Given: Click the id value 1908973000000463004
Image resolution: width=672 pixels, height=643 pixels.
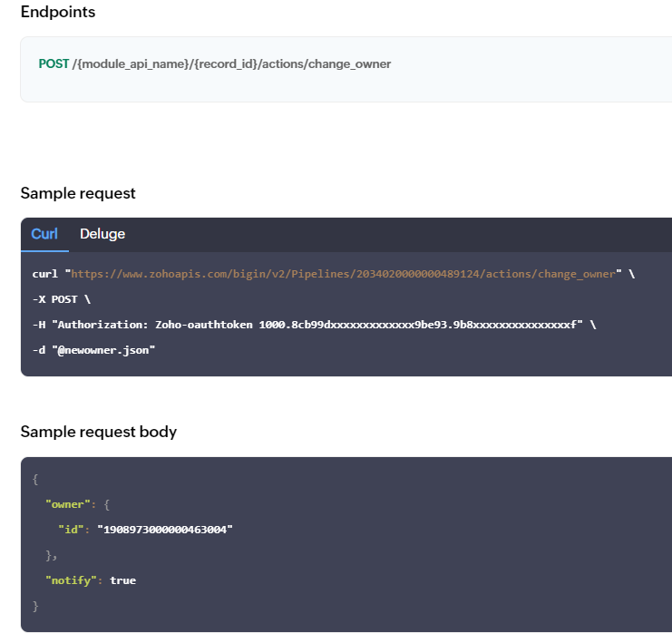Looking at the screenshot, I should click(x=165, y=530).
